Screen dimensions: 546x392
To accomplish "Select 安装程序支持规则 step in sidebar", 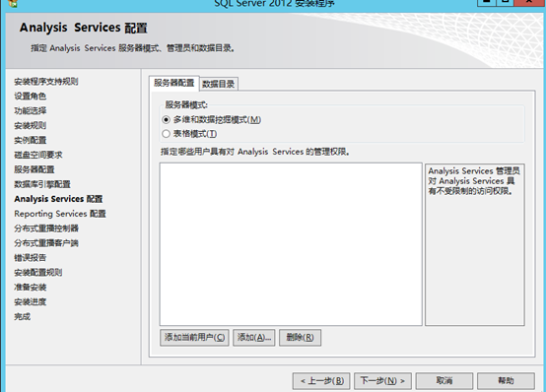I will [x=46, y=82].
